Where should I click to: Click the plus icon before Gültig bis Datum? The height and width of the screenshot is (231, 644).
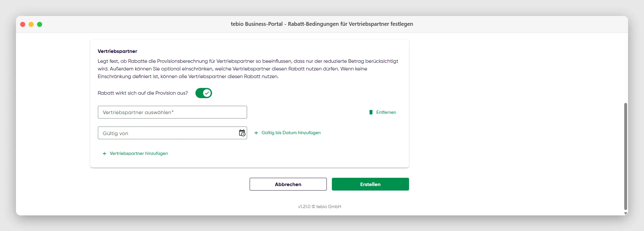pyautogui.click(x=256, y=133)
